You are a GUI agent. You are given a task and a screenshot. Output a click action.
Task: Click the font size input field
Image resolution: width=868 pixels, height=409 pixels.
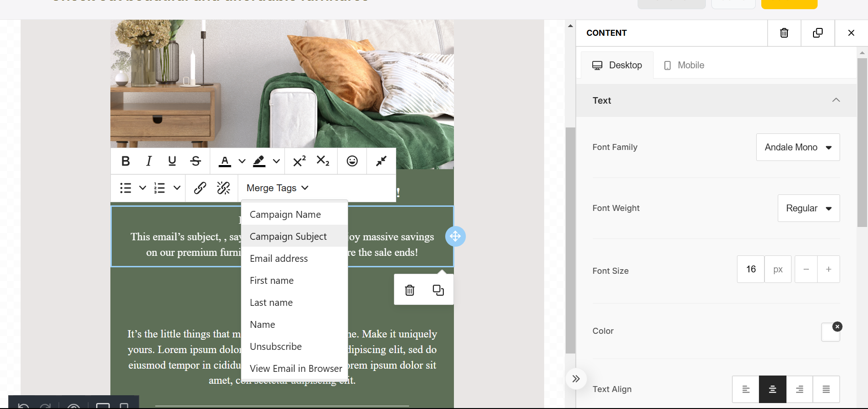click(750, 269)
